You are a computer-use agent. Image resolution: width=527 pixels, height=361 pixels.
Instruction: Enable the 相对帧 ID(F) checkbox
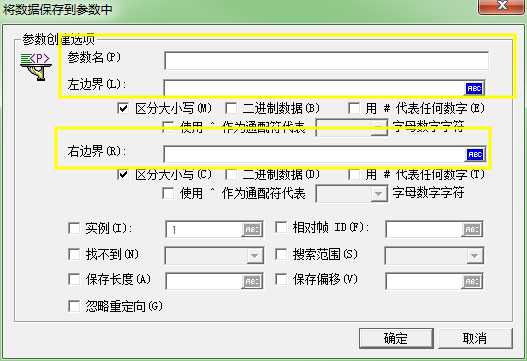tap(281, 227)
